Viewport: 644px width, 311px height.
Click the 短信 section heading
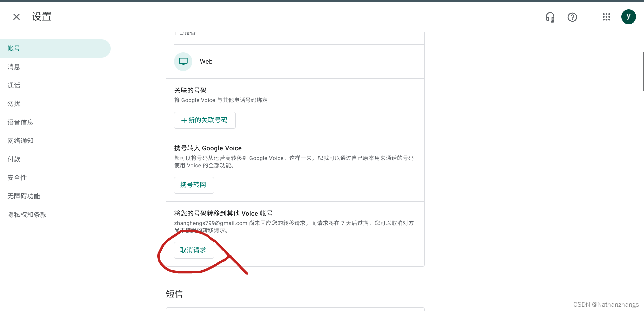click(174, 294)
